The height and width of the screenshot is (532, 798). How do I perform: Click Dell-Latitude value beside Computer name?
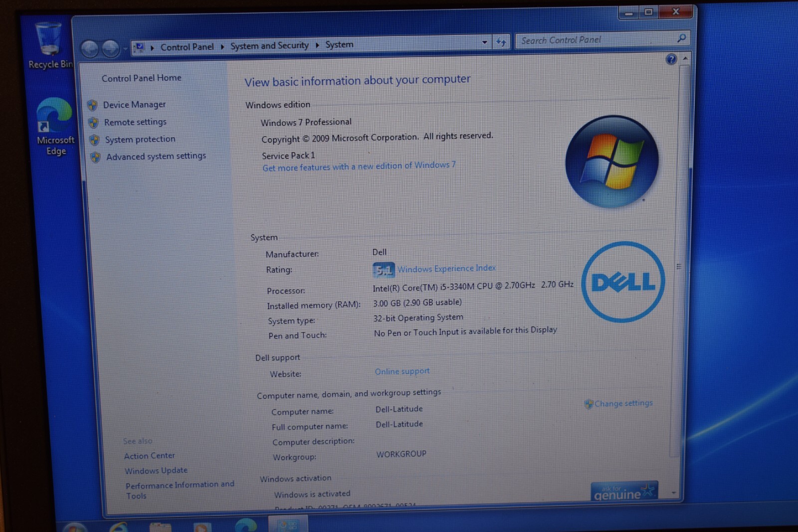click(x=399, y=409)
